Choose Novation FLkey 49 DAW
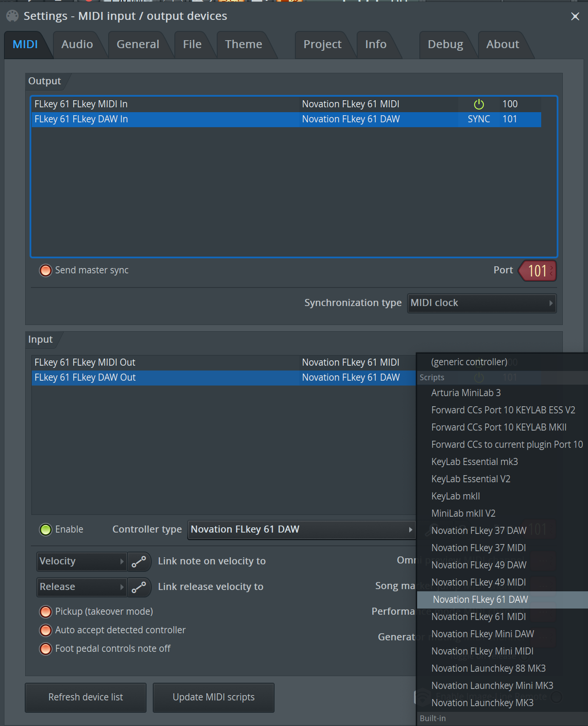The image size is (588, 726). 502,565
